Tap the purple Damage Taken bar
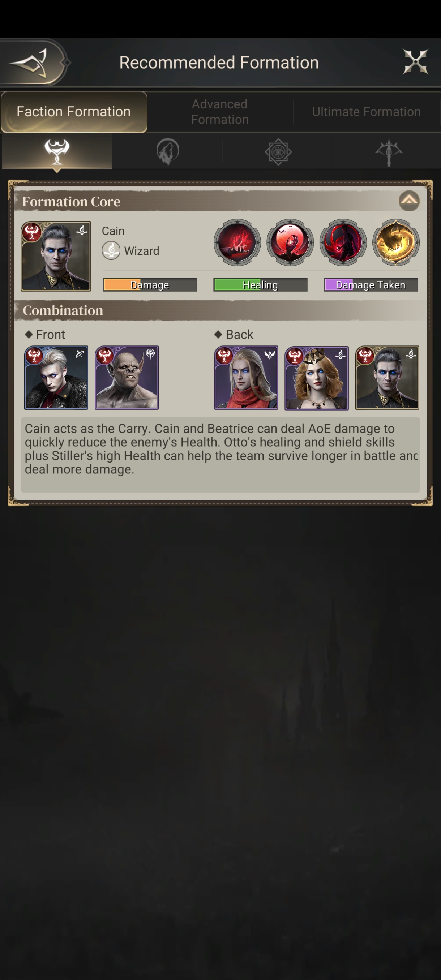The width and height of the screenshot is (441, 980). (371, 284)
